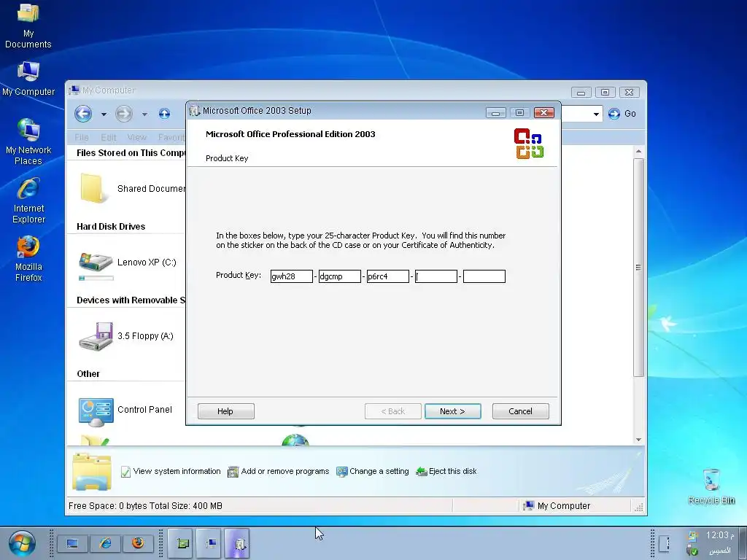Launch Firefox from quick launch bar
747x560 pixels.
(138, 543)
